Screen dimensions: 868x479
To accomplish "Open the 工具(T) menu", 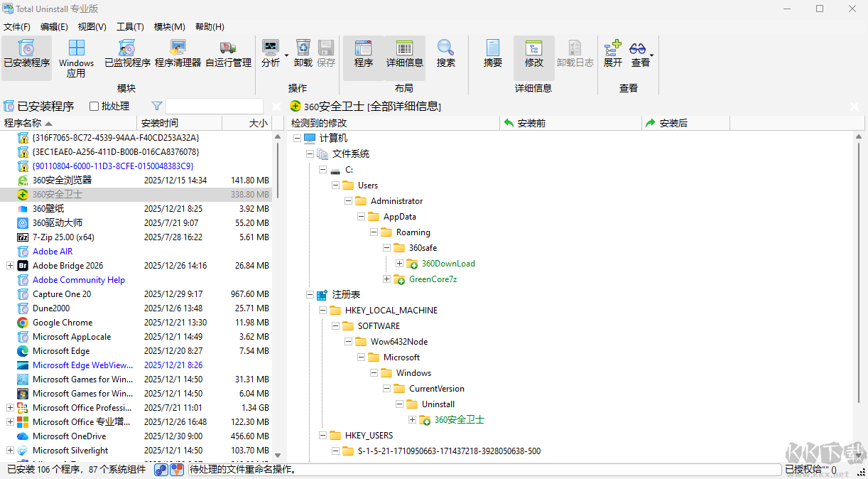I will tap(130, 27).
